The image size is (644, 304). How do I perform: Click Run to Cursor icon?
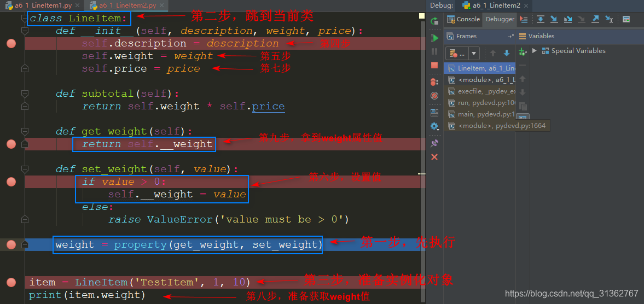[x=608, y=19]
